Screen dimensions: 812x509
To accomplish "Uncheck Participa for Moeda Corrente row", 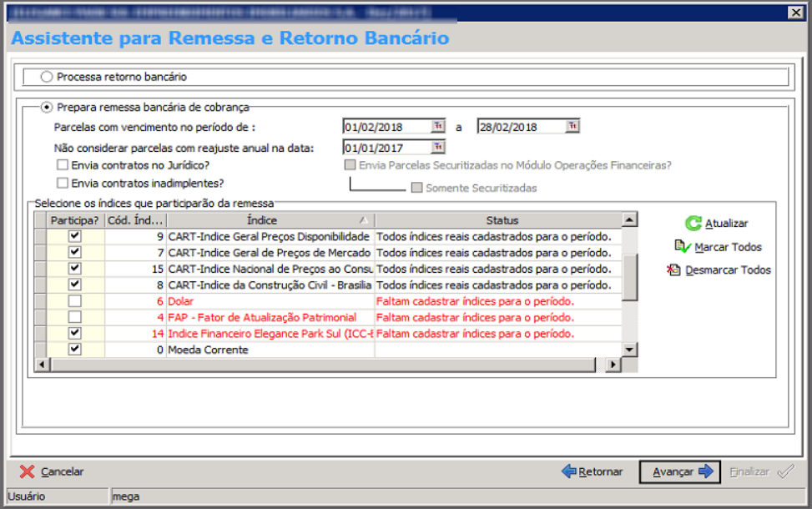I will tap(75, 350).
